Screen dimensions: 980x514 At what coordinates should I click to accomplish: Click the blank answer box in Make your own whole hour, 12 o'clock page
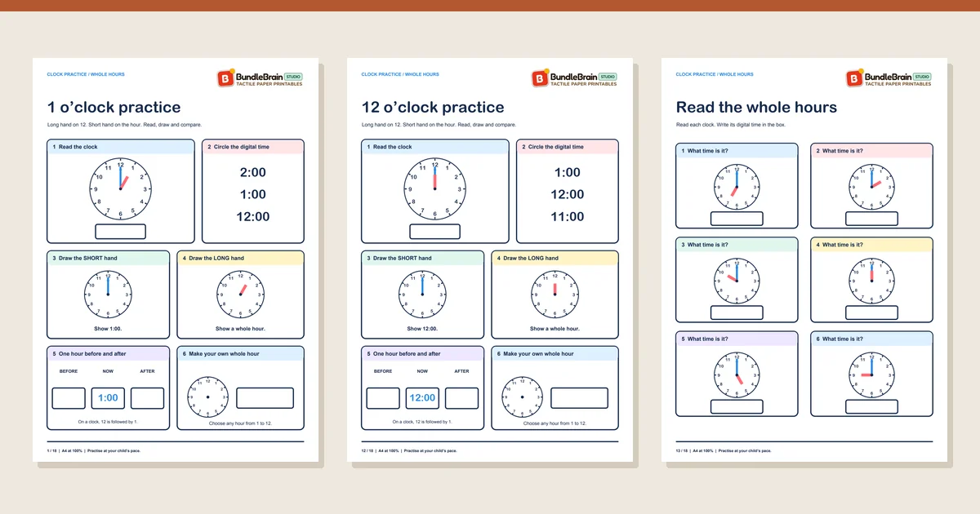pos(580,398)
